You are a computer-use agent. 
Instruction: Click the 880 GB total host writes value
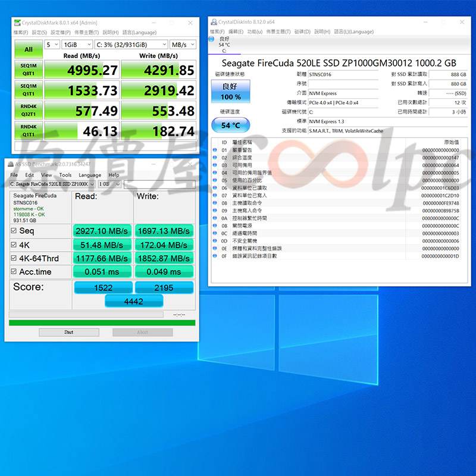coord(448,84)
